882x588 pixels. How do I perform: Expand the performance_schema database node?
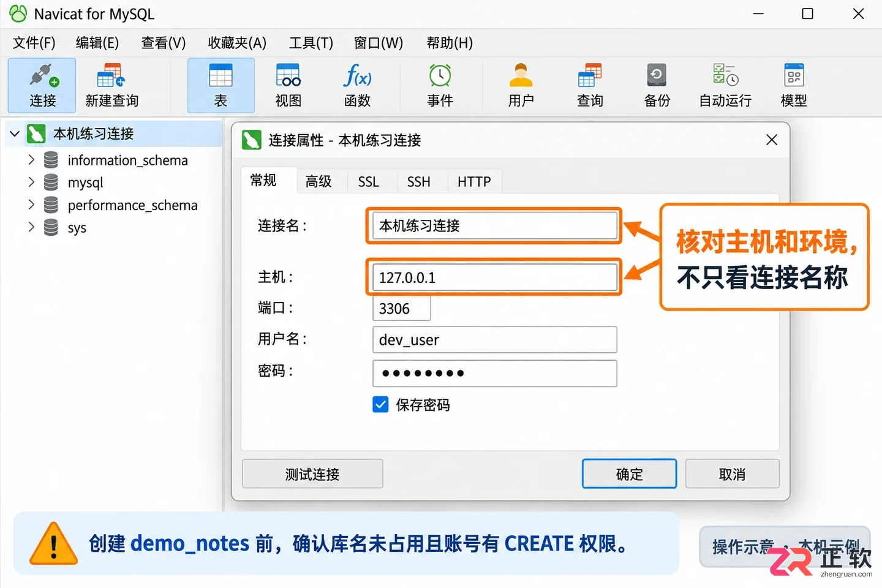click(31, 205)
